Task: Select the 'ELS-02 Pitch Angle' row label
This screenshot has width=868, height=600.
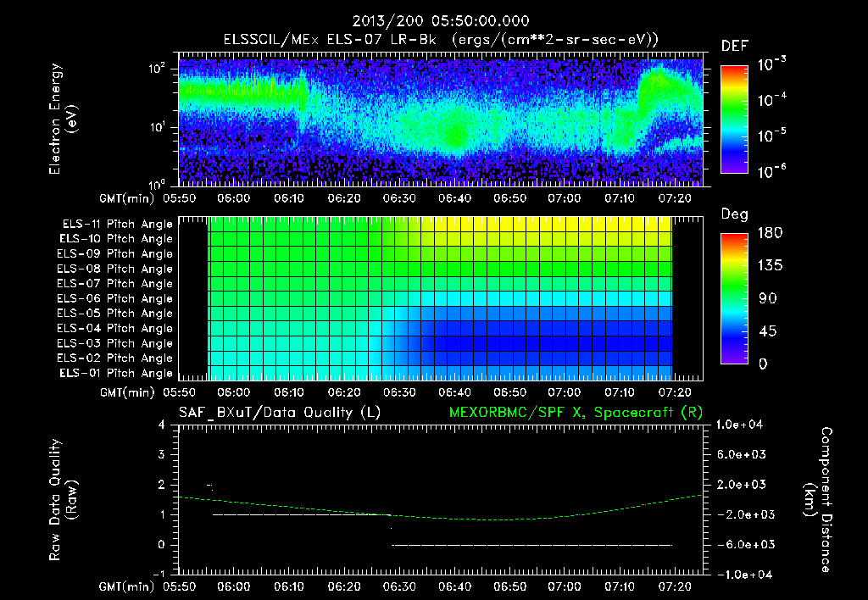Action: tap(115, 358)
